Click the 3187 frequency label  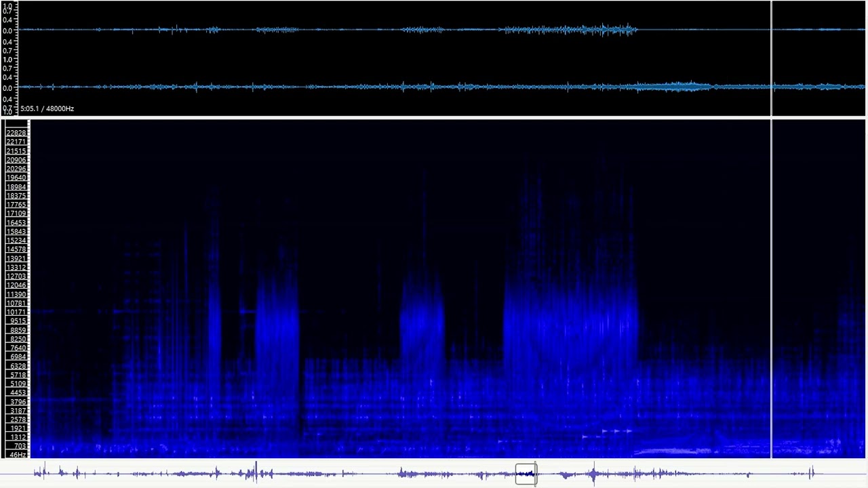point(16,411)
